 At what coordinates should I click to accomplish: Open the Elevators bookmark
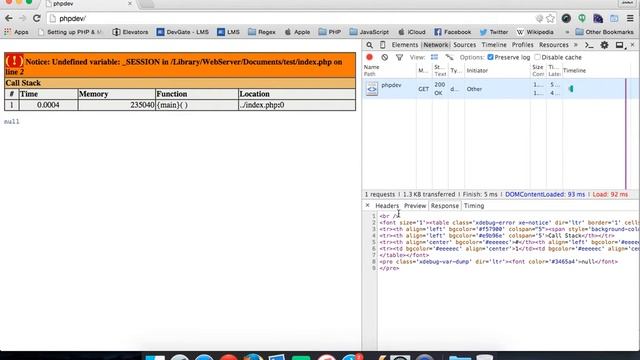[130, 32]
